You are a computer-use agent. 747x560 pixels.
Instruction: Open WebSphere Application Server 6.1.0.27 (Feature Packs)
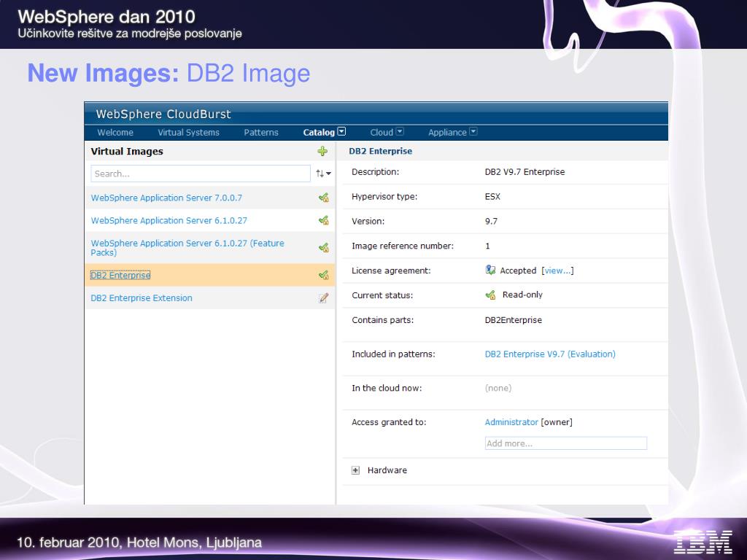tap(187, 248)
